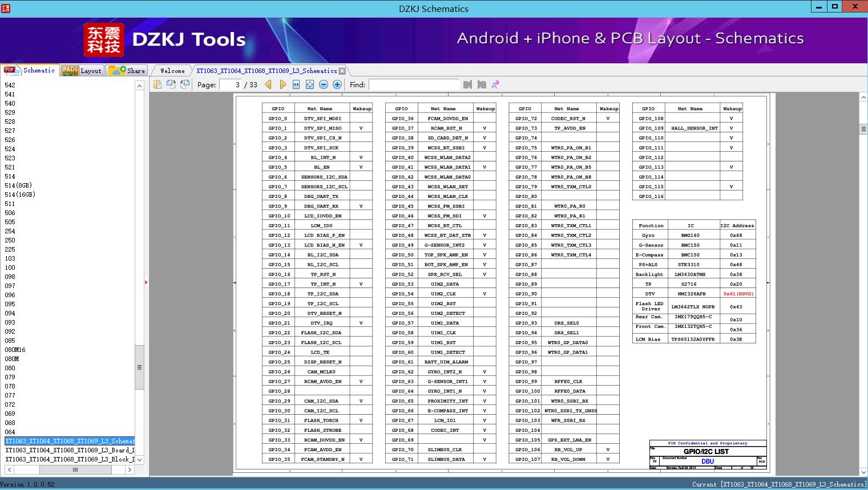The image size is (868, 490).
Task: Select model 524 in the list
Action: pos(10,149)
